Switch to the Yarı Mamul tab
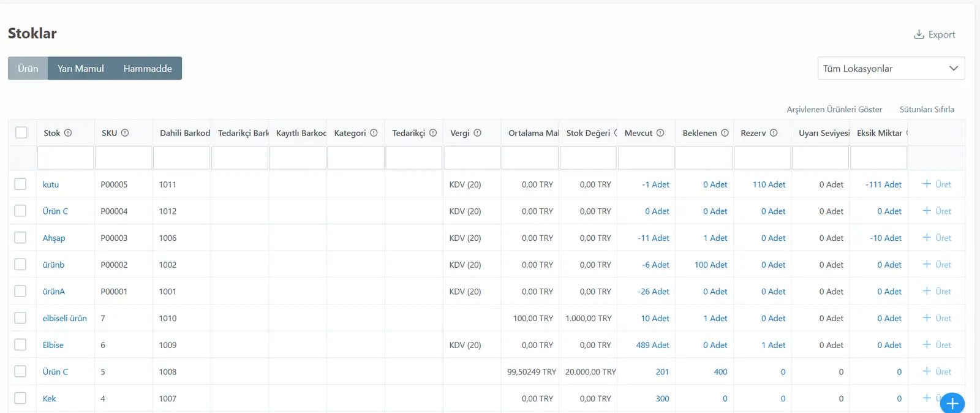Viewport: 980px width, 413px height. click(x=81, y=68)
